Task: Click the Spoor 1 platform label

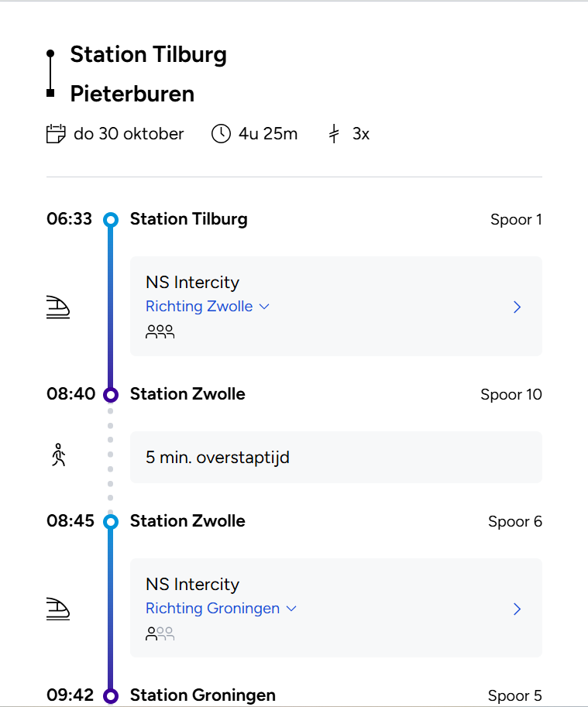Action: click(x=516, y=220)
